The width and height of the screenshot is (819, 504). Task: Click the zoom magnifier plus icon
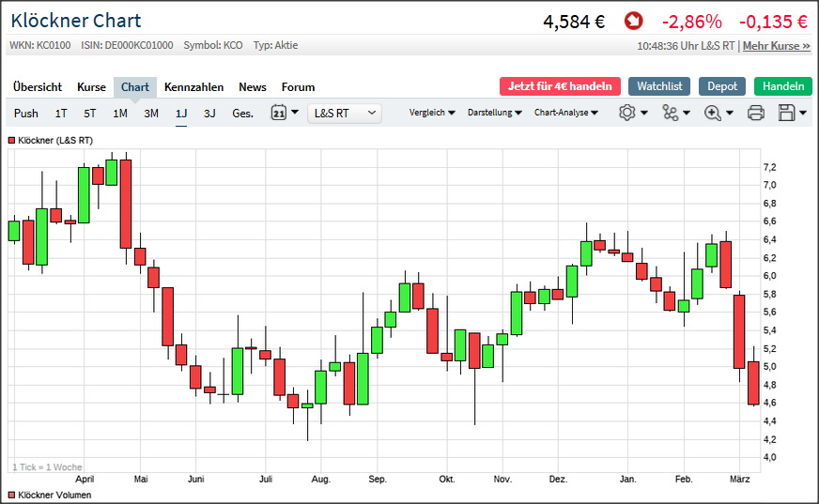(713, 113)
